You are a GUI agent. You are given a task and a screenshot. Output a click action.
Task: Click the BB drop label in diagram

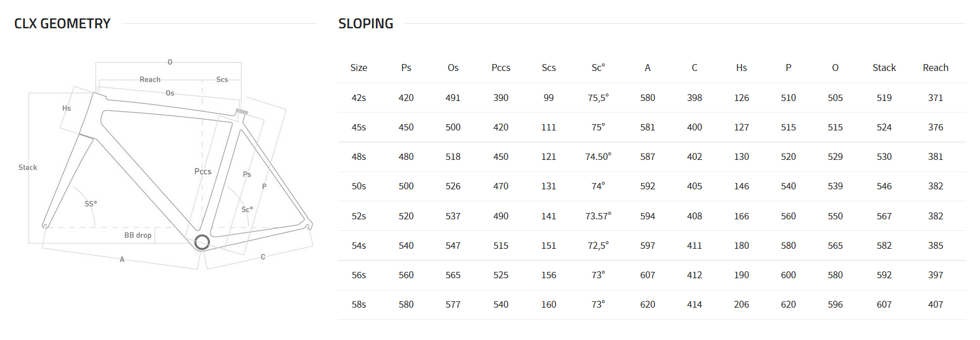(x=138, y=235)
